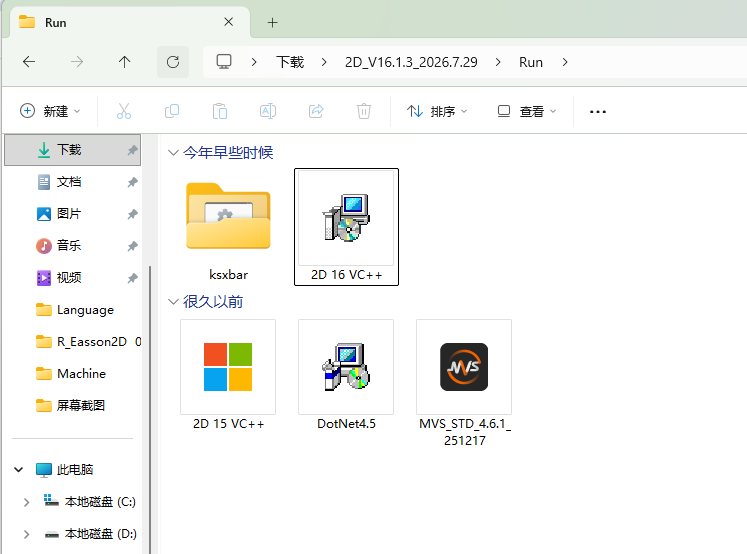This screenshot has width=747, height=554.
Task: Expand 本地磁盘 (C:) tree node
Action: (x=27, y=502)
